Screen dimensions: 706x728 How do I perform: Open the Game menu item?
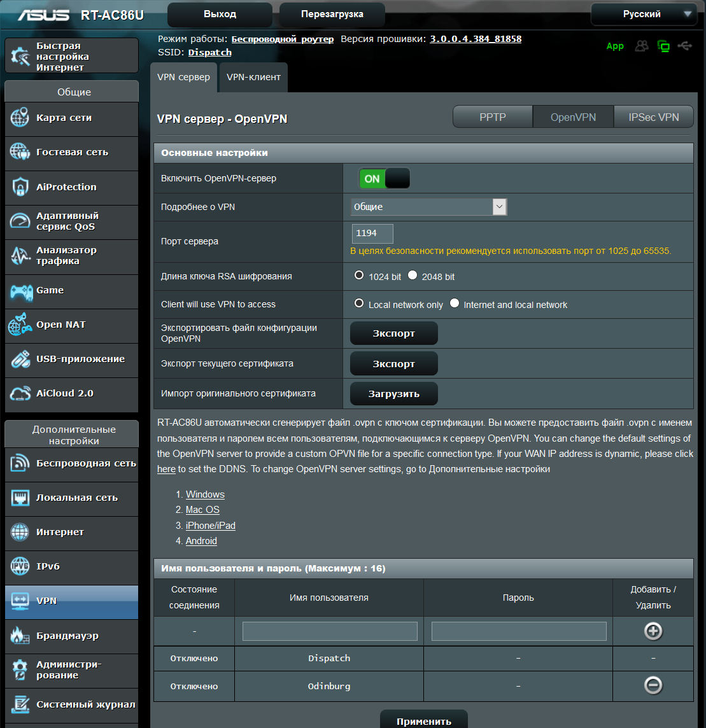[x=71, y=291]
